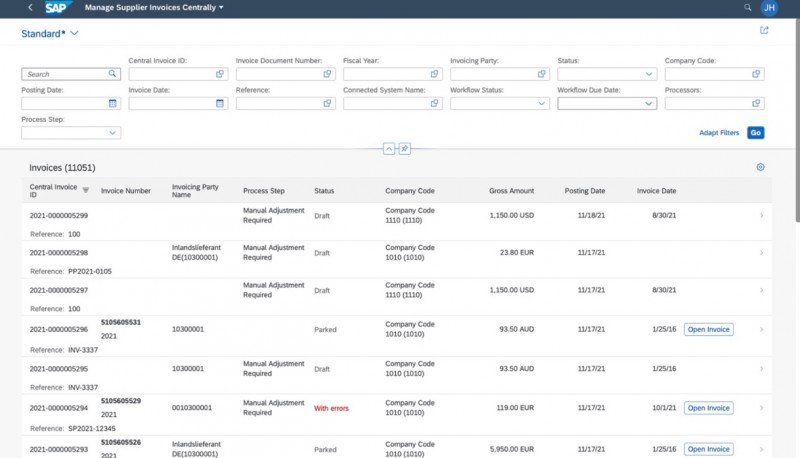Click in the Search input field

[65, 74]
